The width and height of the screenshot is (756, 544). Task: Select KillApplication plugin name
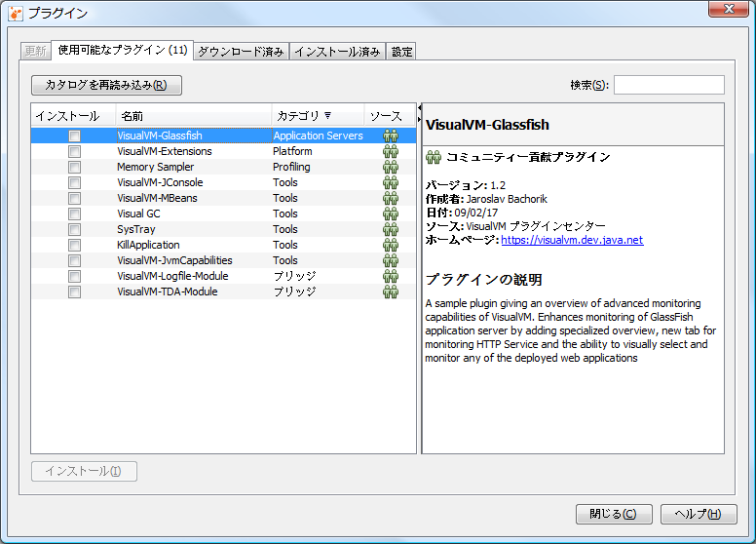coord(148,245)
